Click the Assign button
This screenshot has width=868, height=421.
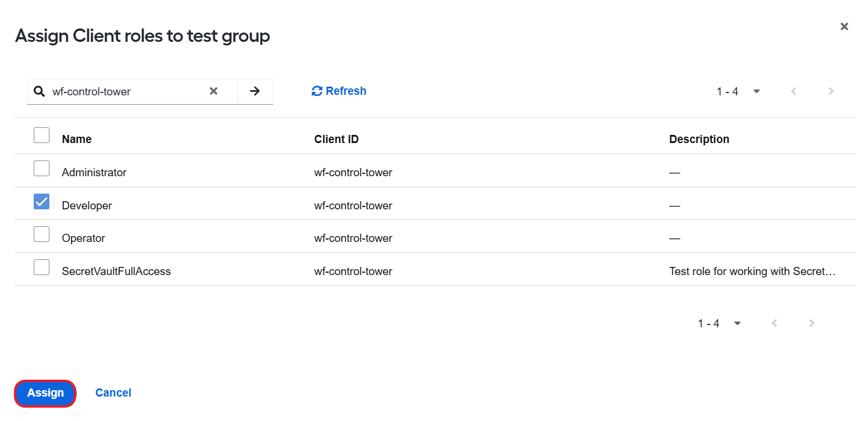[x=45, y=393]
